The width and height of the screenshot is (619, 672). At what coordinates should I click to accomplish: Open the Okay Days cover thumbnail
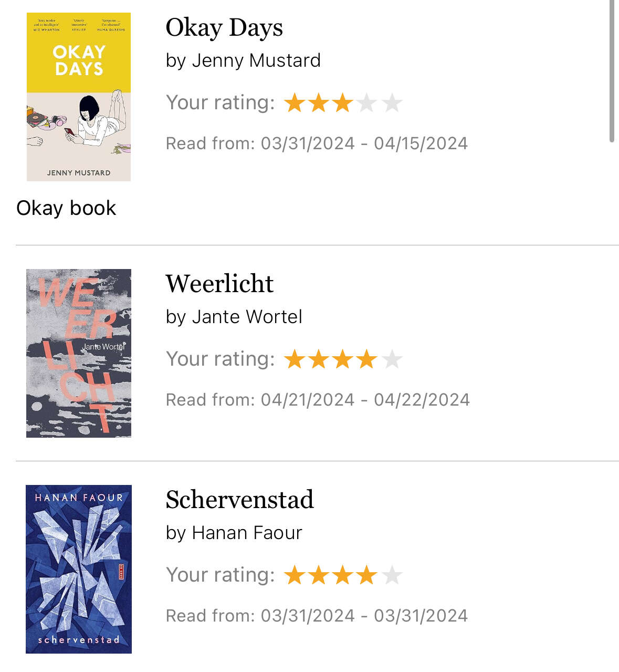pyautogui.click(x=79, y=97)
